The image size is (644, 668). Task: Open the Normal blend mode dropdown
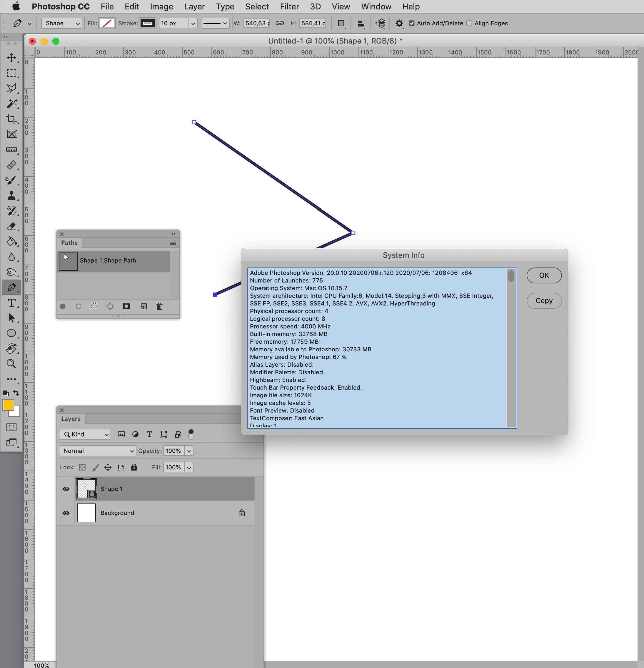coord(97,451)
